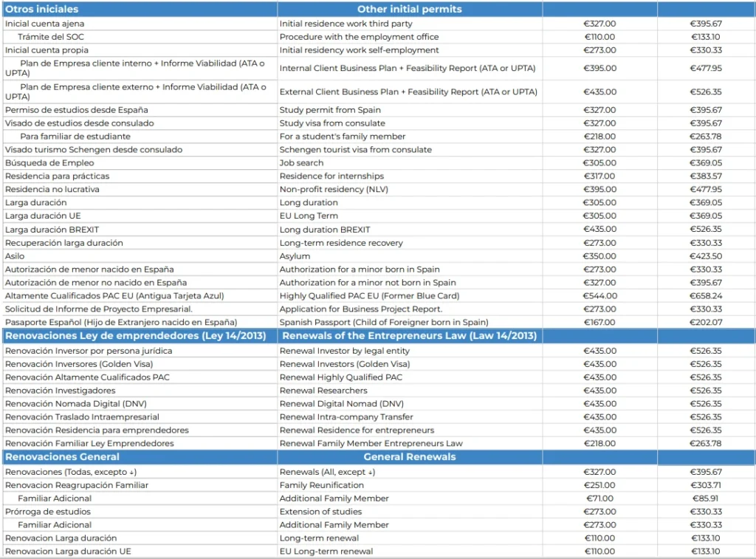Click the 'Other initial permits' header
Viewport: 756px width, 559px height.
[x=409, y=9]
